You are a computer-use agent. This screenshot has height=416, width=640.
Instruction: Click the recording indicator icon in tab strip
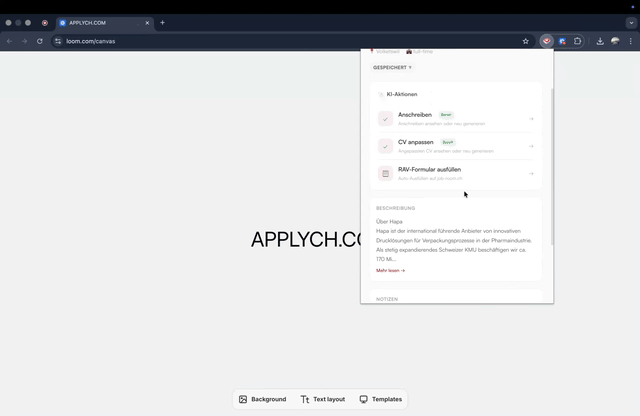(45, 23)
